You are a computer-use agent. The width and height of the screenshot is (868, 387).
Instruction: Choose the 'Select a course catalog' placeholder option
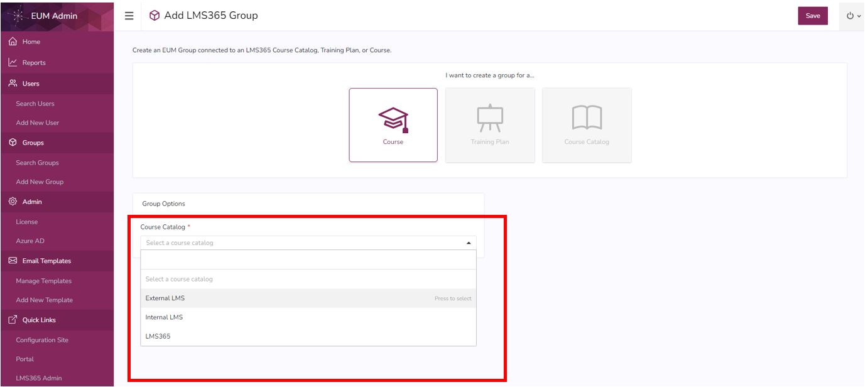(308, 279)
